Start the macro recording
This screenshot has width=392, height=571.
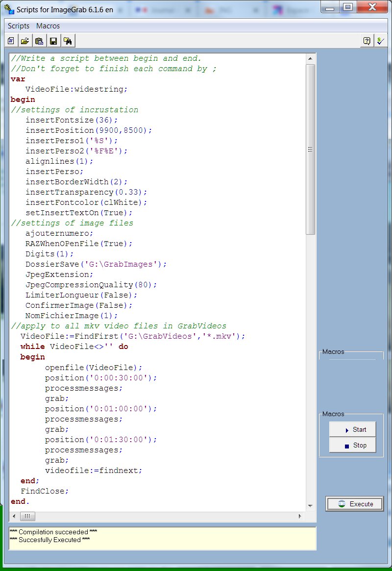[x=352, y=430]
